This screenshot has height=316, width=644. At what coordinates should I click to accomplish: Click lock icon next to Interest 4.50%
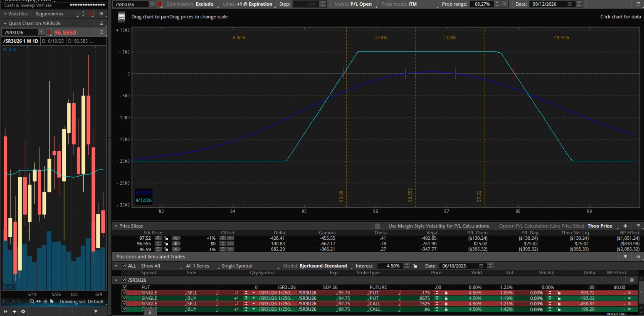[x=415, y=266]
